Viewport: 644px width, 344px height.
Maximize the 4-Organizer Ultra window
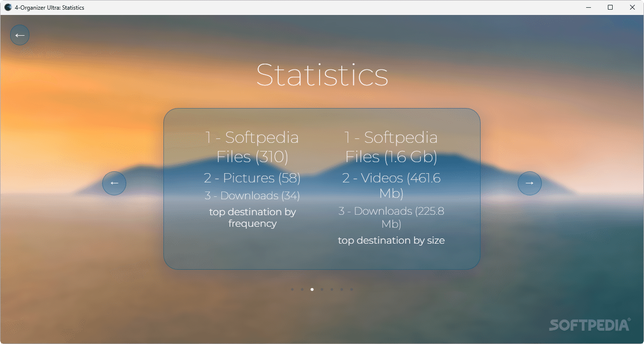[610, 7]
